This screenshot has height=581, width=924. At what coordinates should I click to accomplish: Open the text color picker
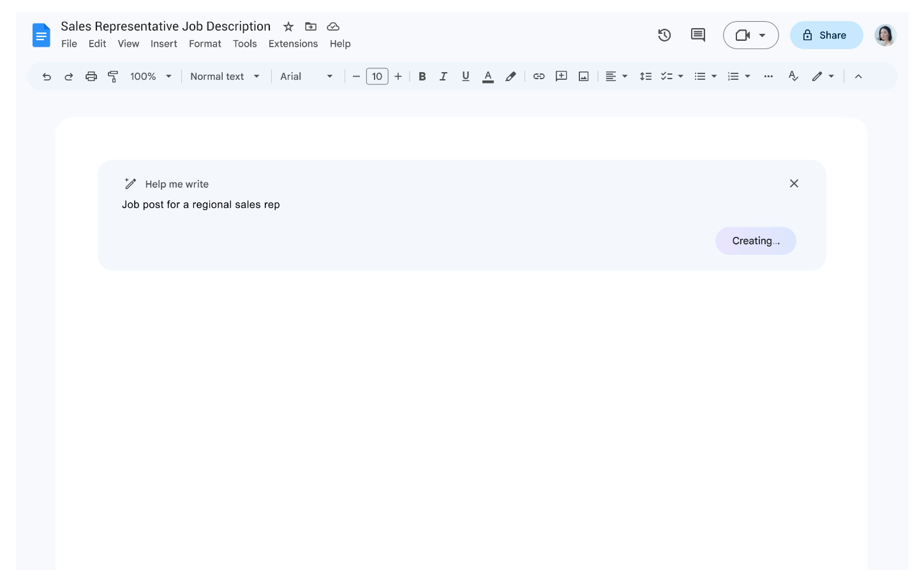coord(488,77)
